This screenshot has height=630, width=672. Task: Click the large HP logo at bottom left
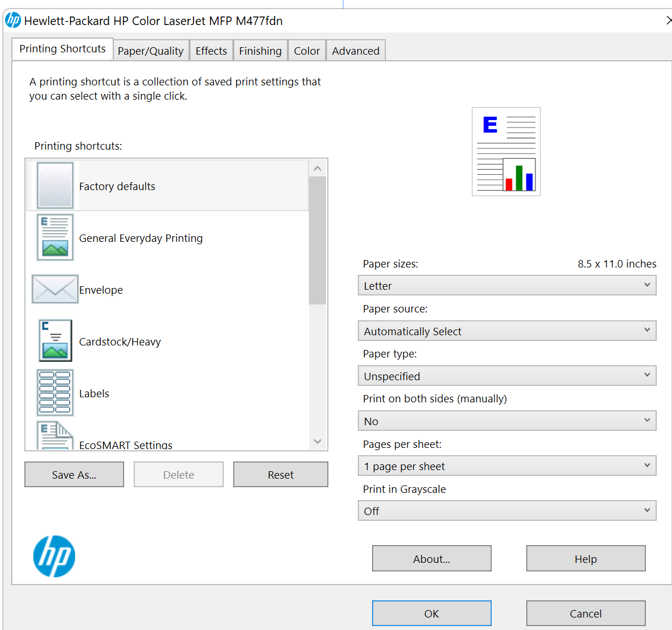click(x=54, y=556)
